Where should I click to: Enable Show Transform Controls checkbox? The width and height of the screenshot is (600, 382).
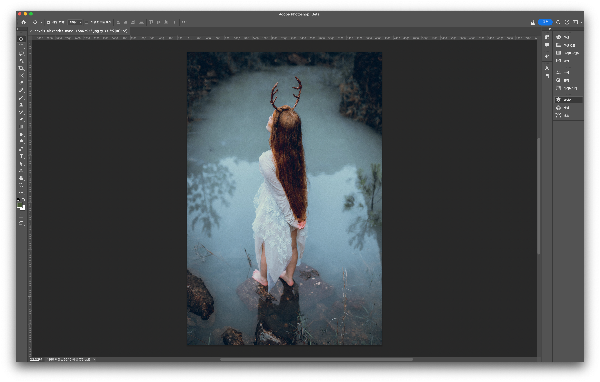pyautogui.click(x=86, y=22)
